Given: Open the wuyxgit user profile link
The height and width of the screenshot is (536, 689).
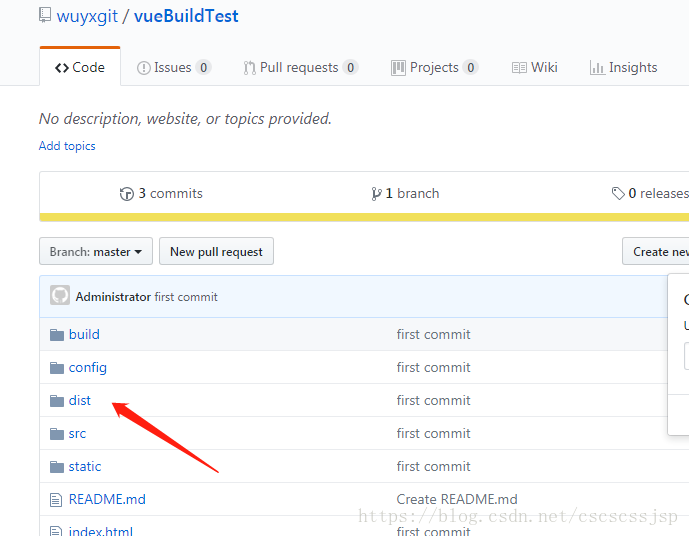Looking at the screenshot, I should tap(87, 16).
